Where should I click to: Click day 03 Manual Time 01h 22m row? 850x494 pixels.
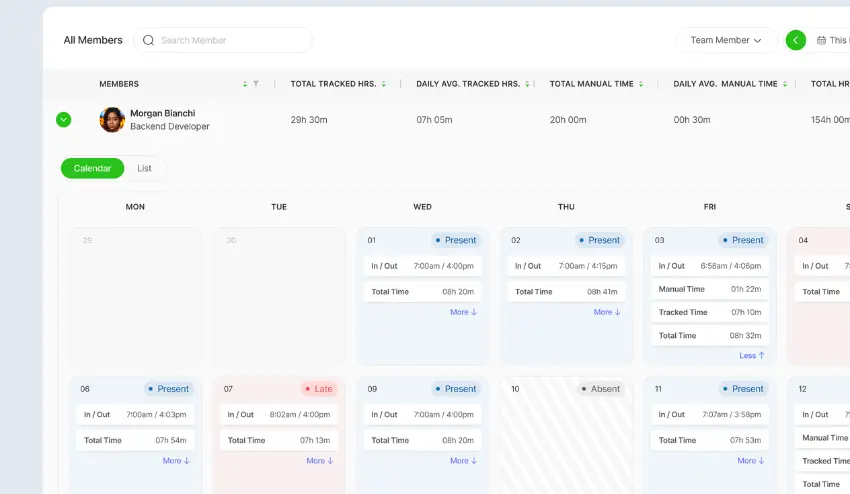pos(710,289)
